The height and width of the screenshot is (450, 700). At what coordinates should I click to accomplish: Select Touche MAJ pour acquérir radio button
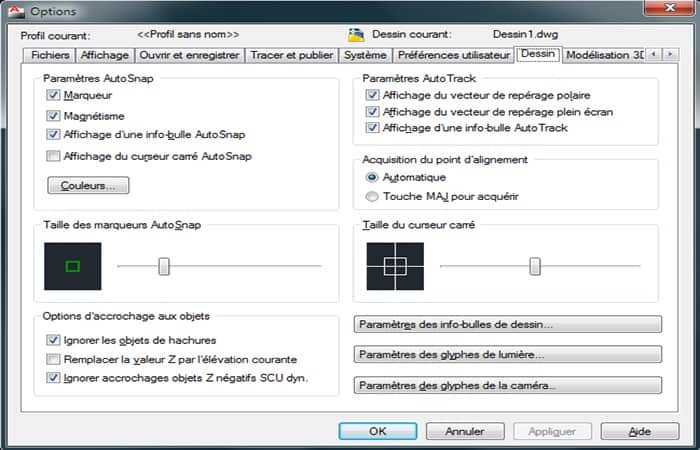point(372,196)
